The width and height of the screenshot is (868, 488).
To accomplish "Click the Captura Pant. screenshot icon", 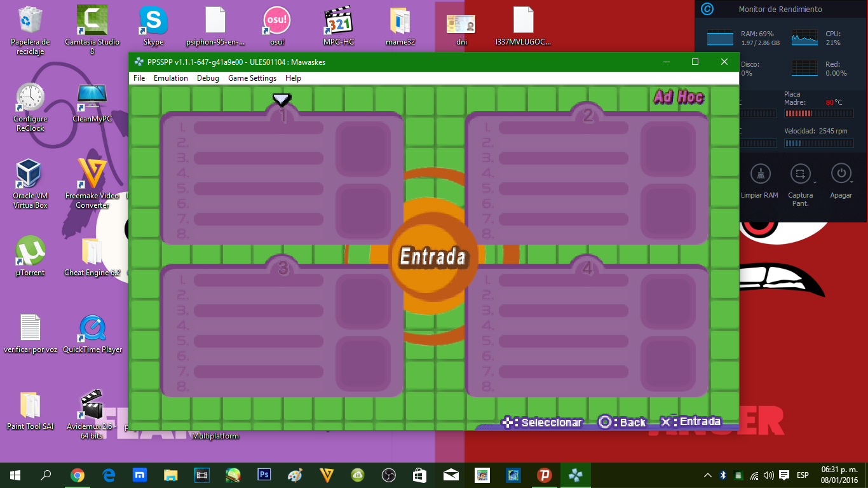I will pos(799,173).
